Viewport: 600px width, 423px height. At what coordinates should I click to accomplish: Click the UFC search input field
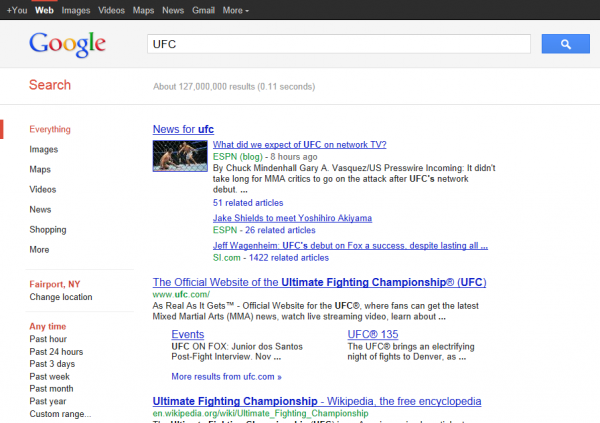(x=337, y=44)
